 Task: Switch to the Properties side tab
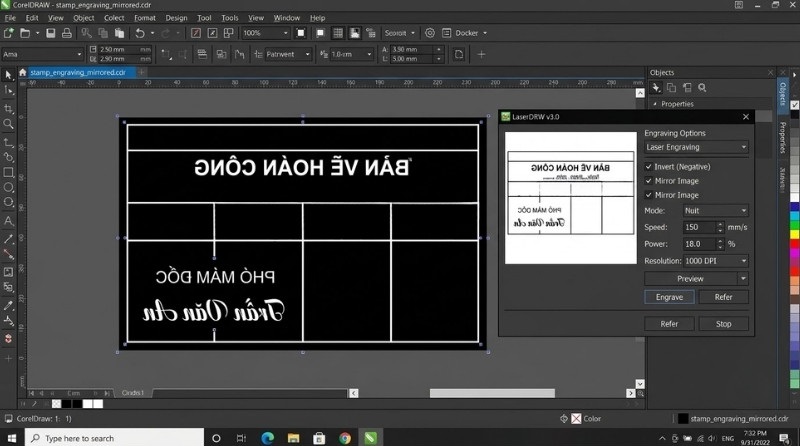(x=782, y=138)
